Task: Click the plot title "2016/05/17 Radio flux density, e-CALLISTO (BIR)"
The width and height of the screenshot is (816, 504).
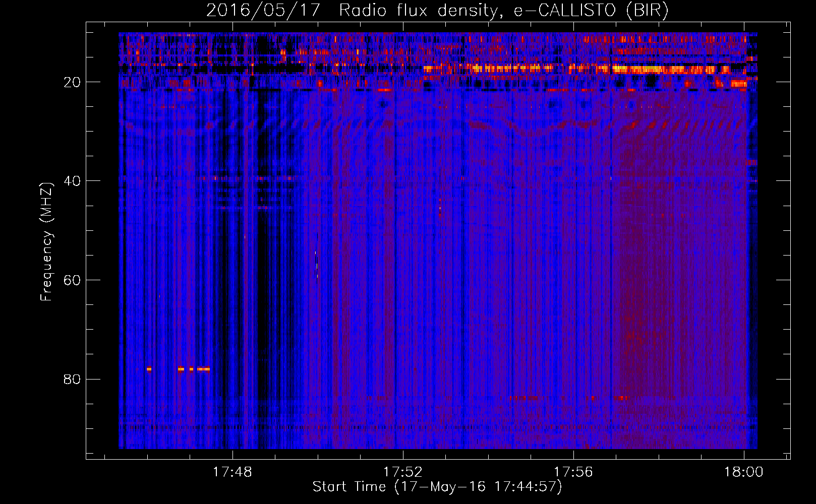Action: [437, 10]
